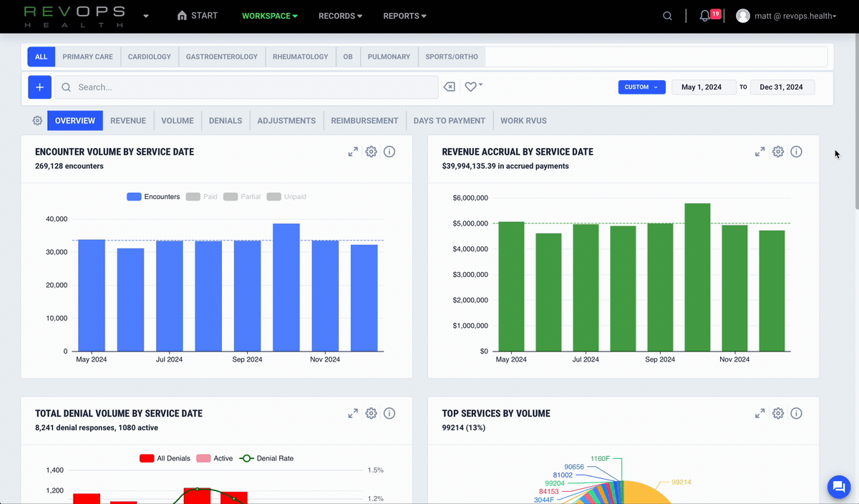Switch to the REVENUE tab
The height and width of the screenshot is (504, 859).
pos(128,120)
